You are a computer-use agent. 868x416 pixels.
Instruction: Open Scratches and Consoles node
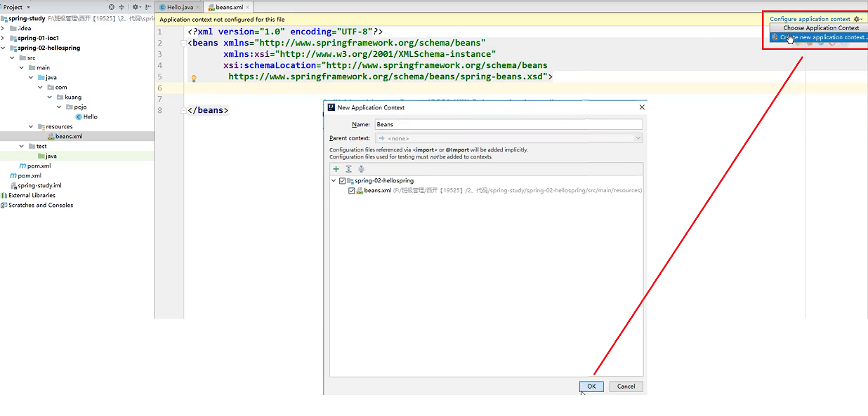pos(37,205)
